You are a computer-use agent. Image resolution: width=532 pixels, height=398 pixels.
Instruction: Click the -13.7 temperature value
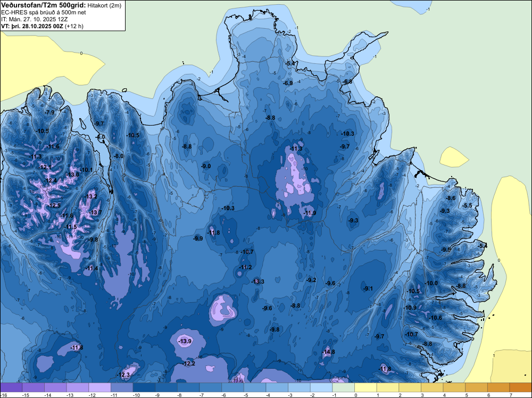(x=95, y=212)
